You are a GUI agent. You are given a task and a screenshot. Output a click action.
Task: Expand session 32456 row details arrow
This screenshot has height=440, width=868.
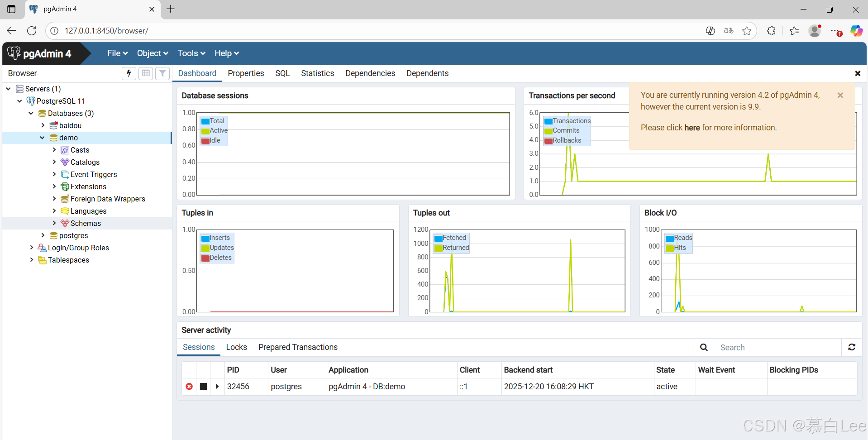coord(217,386)
